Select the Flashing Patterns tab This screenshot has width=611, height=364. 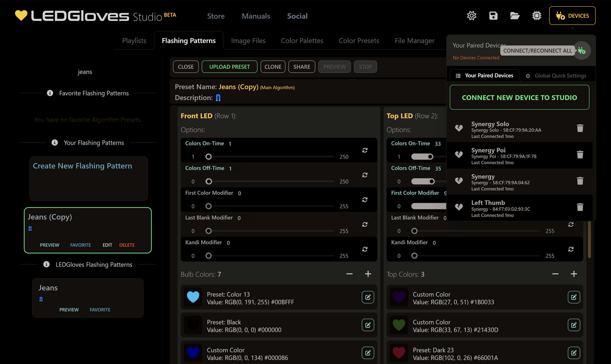189,41
